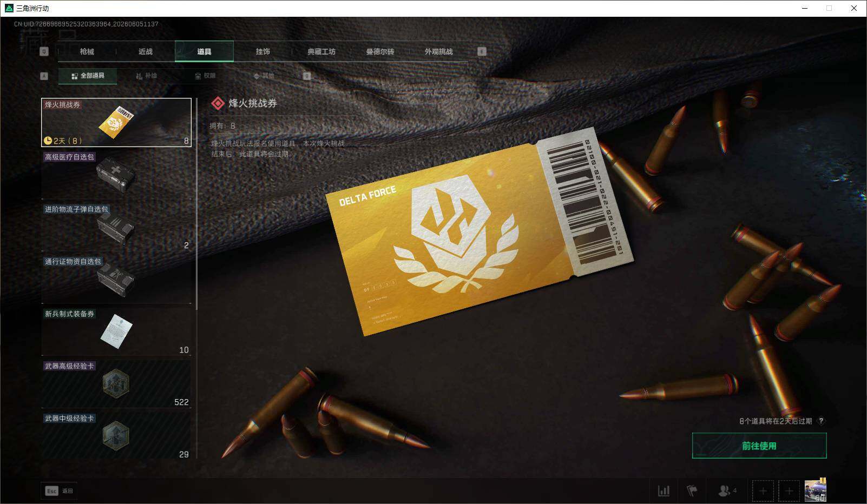Select the 烽火挑战券 item card
The height and width of the screenshot is (504, 867).
point(116,122)
